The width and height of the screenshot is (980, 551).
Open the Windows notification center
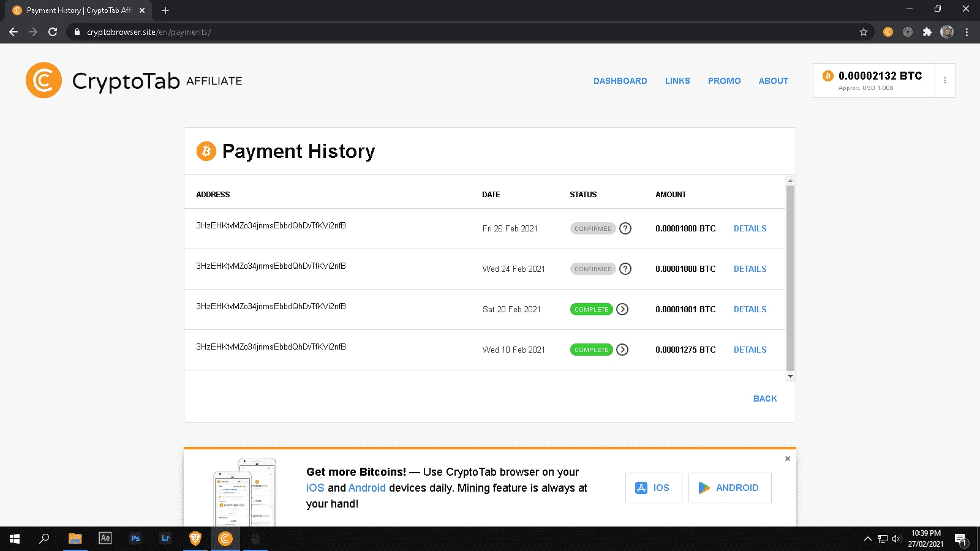tap(961, 539)
